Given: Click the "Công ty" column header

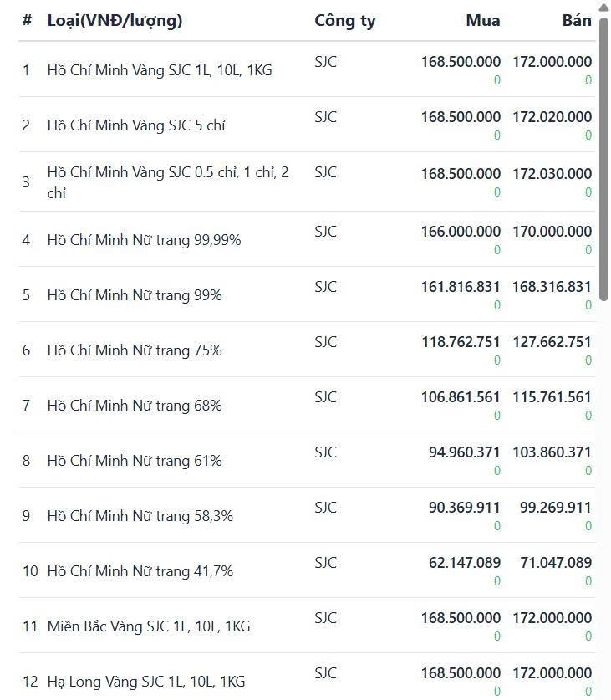Looking at the screenshot, I should pos(344,21).
